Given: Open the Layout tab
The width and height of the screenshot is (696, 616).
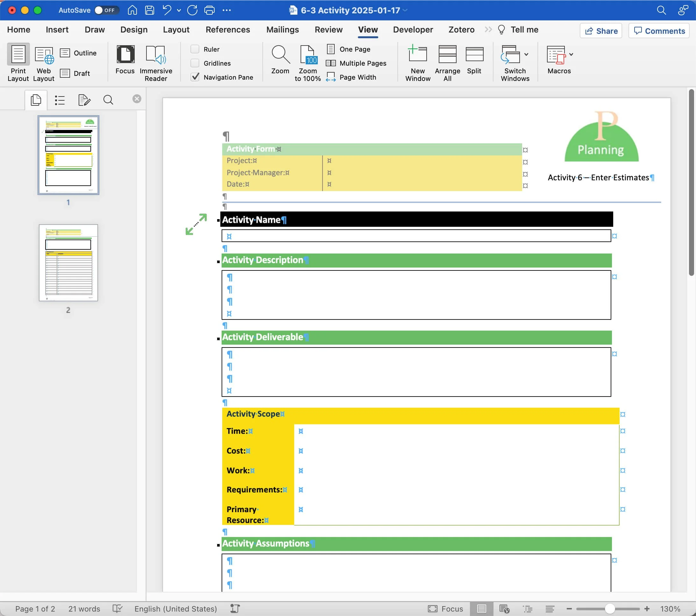Looking at the screenshot, I should pos(176,30).
